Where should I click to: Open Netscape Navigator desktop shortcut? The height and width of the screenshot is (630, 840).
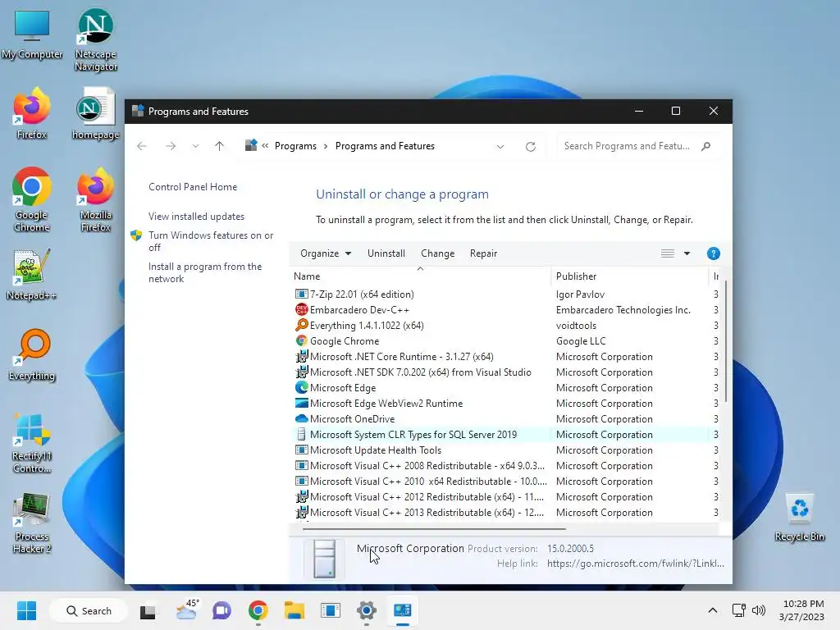point(96,39)
